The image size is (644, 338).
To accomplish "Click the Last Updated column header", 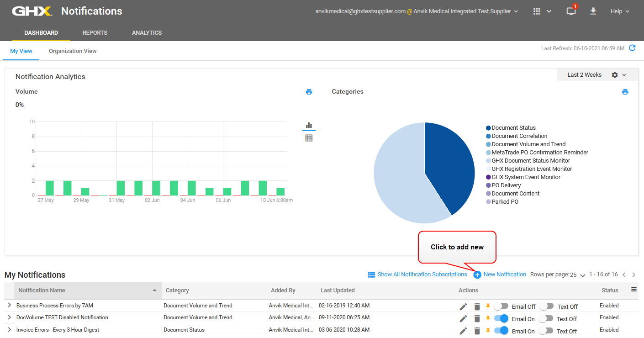I will point(338,290).
